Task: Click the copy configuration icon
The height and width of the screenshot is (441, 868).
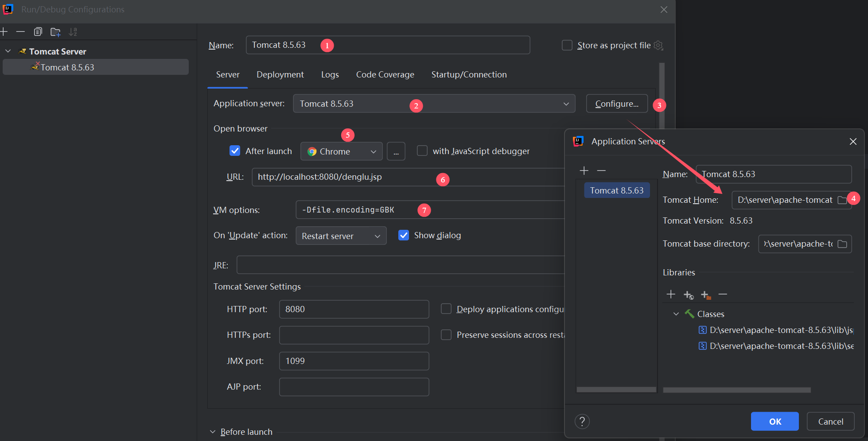Action: [38, 32]
